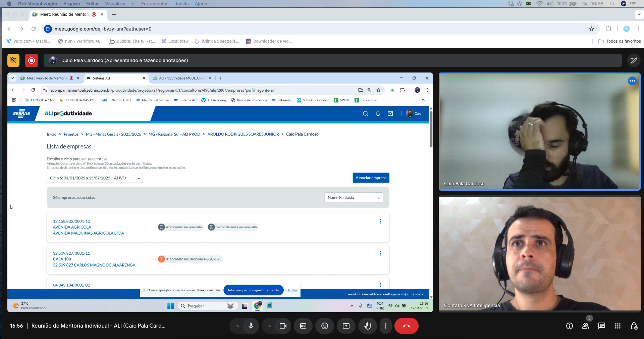Open AVENIDA AGRICOLA company link
644x339 pixels.
coord(72,227)
